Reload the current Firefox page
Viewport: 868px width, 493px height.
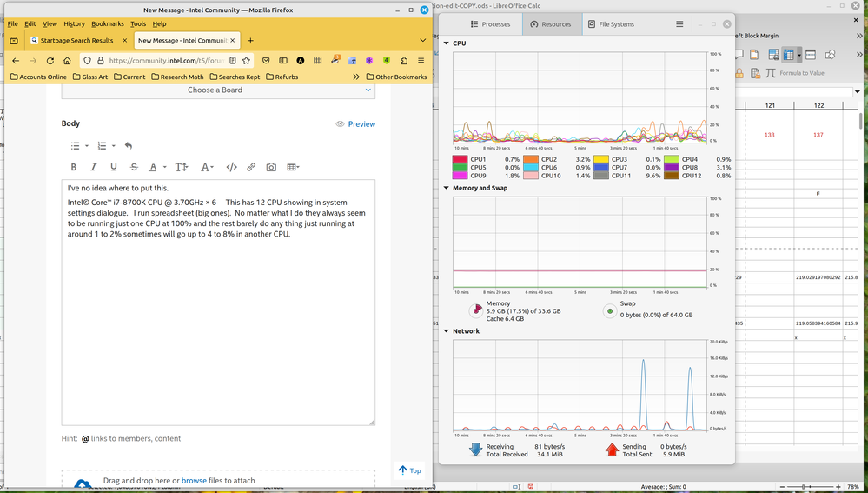coord(50,60)
